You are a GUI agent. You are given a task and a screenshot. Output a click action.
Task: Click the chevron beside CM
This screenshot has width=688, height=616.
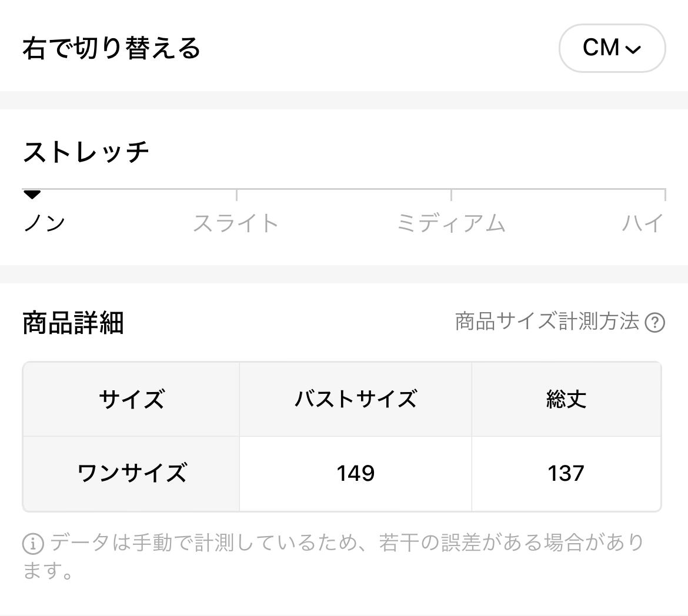(x=633, y=49)
